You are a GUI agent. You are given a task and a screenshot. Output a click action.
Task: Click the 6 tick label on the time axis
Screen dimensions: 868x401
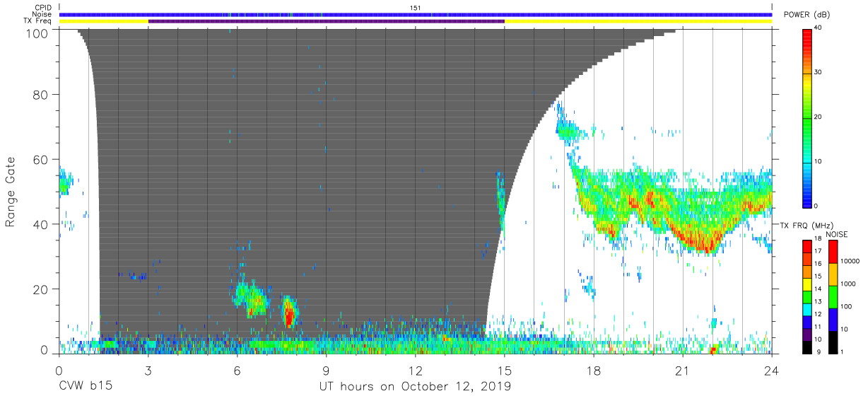237,370
